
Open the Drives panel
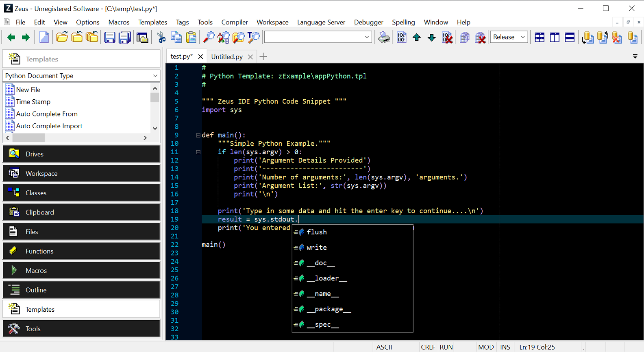81,154
